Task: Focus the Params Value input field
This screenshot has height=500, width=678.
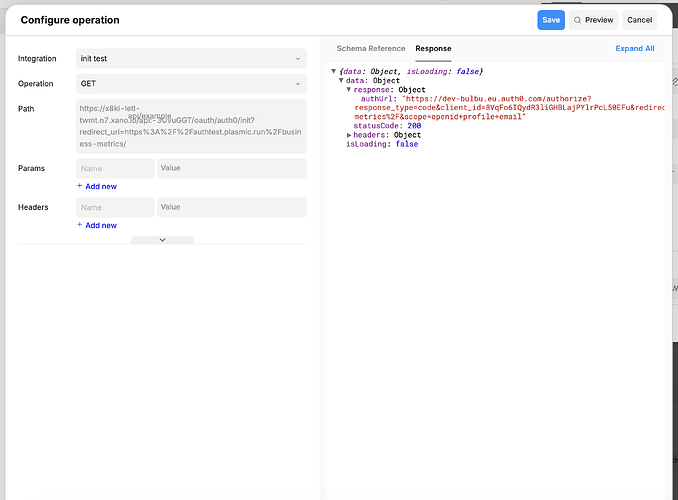Action: pos(231,169)
